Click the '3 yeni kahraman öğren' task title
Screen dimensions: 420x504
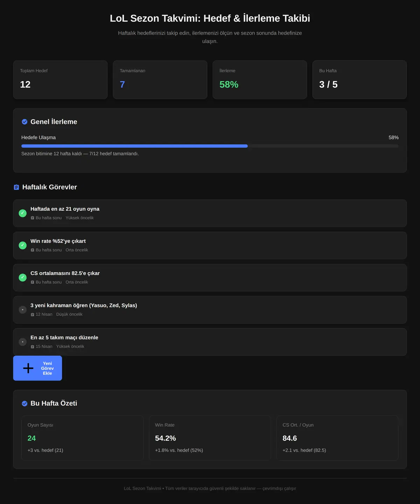(84, 306)
